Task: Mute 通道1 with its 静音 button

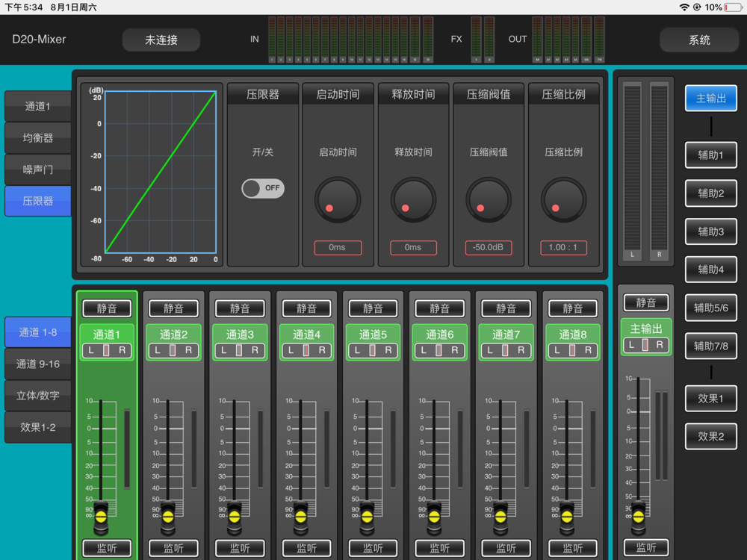Action: [107, 308]
